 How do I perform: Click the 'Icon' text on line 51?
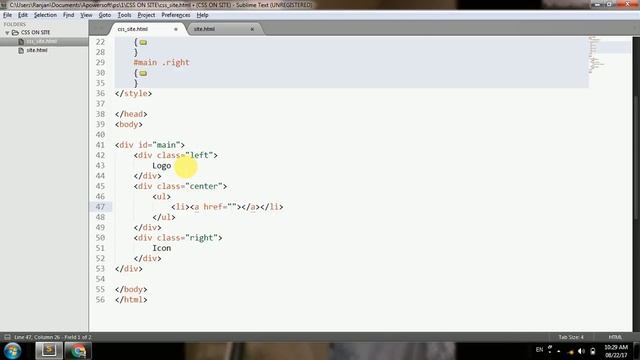tap(162, 248)
